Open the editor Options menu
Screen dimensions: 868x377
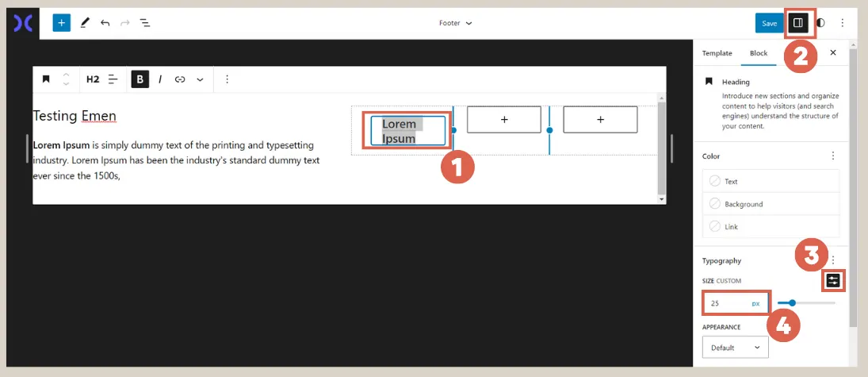click(843, 23)
